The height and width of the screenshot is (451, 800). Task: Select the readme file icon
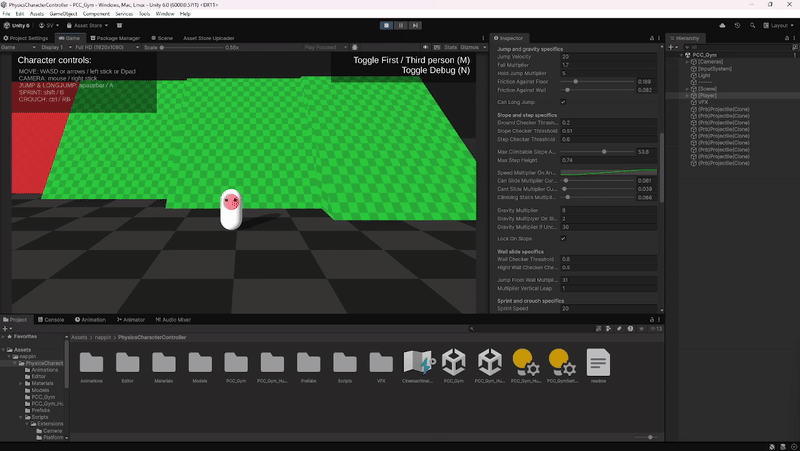tap(598, 364)
